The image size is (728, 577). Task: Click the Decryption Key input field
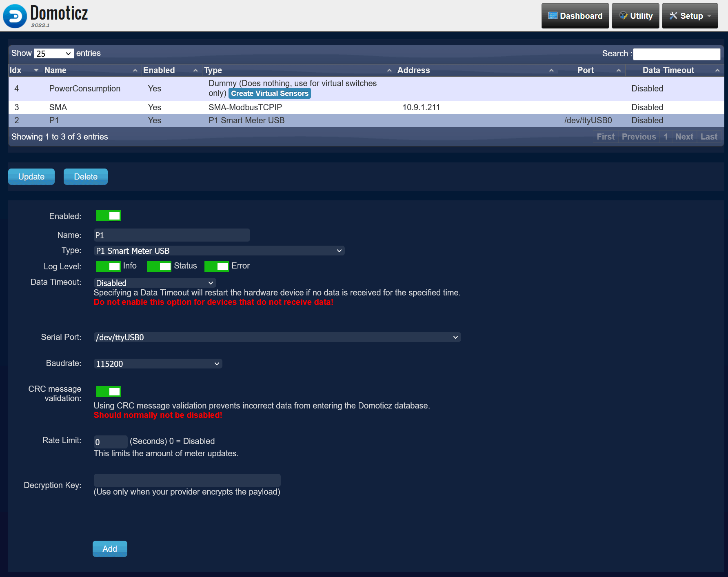pyautogui.click(x=187, y=480)
